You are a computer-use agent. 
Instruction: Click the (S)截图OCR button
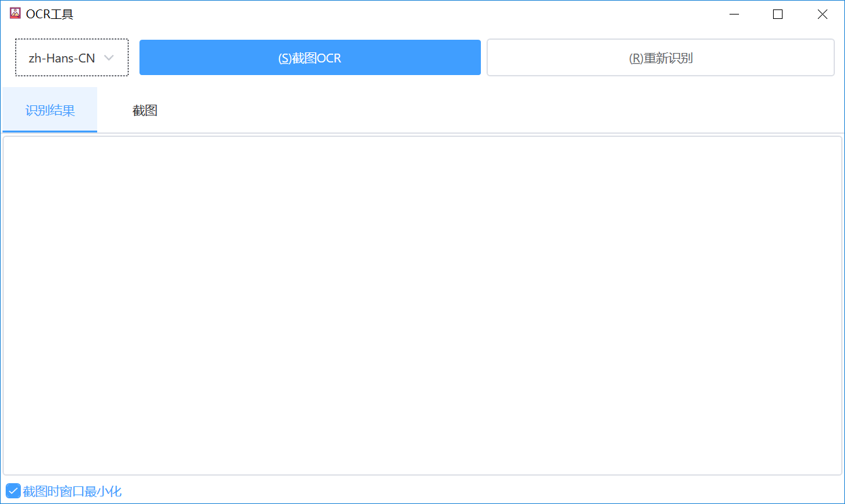click(310, 57)
